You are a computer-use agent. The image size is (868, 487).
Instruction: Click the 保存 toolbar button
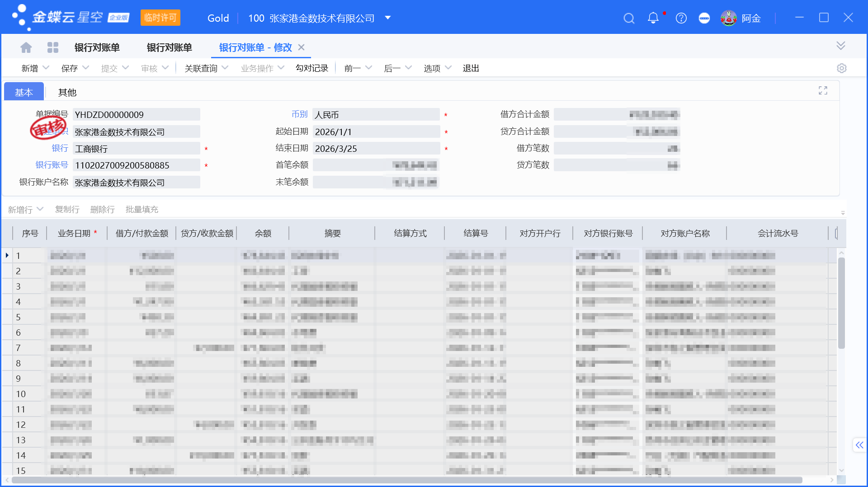(x=70, y=68)
